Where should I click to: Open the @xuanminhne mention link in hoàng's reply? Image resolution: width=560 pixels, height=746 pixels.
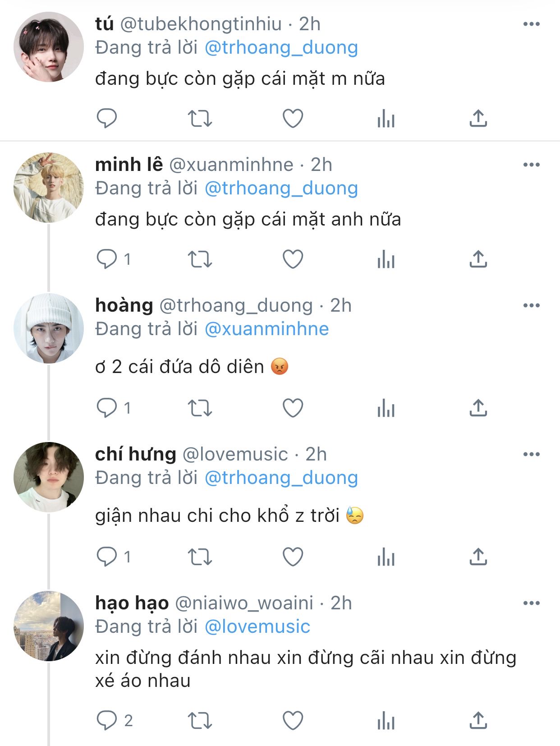[266, 329]
